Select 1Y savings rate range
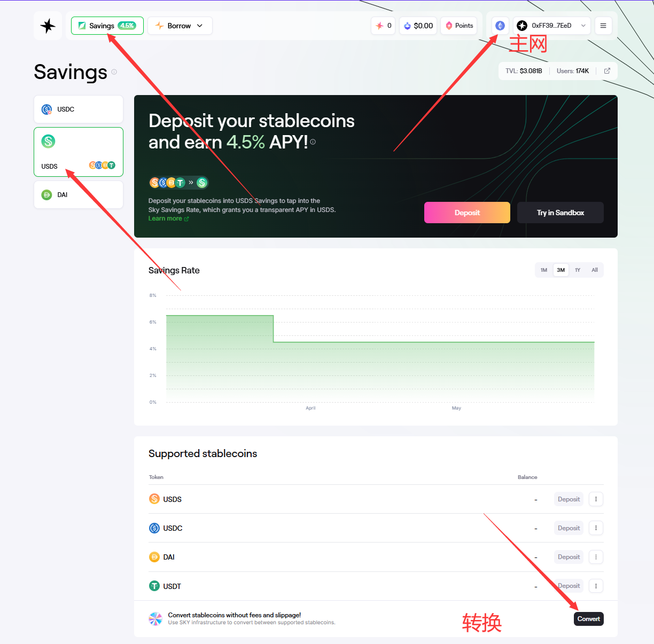 point(578,270)
